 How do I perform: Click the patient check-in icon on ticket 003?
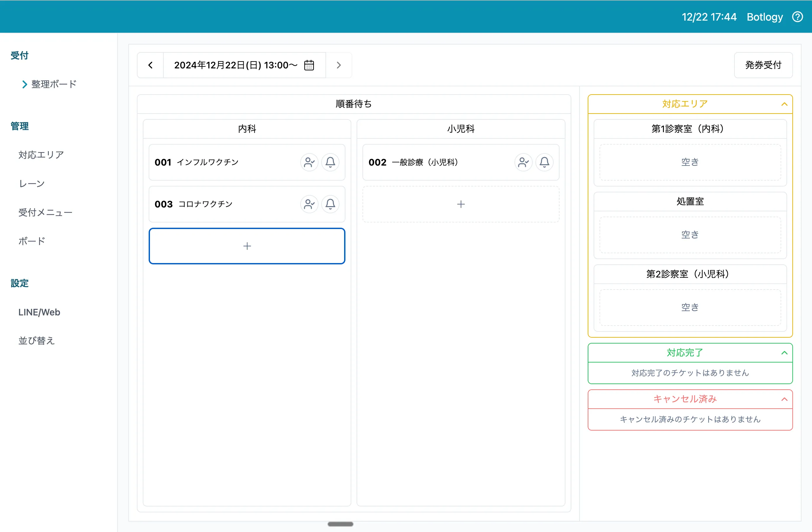[309, 204]
